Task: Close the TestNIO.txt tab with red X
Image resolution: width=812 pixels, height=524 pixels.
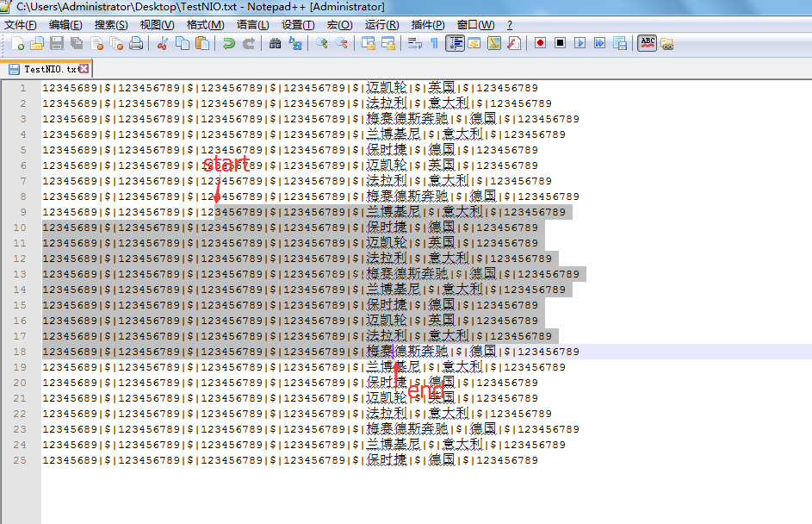Action: pos(84,68)
